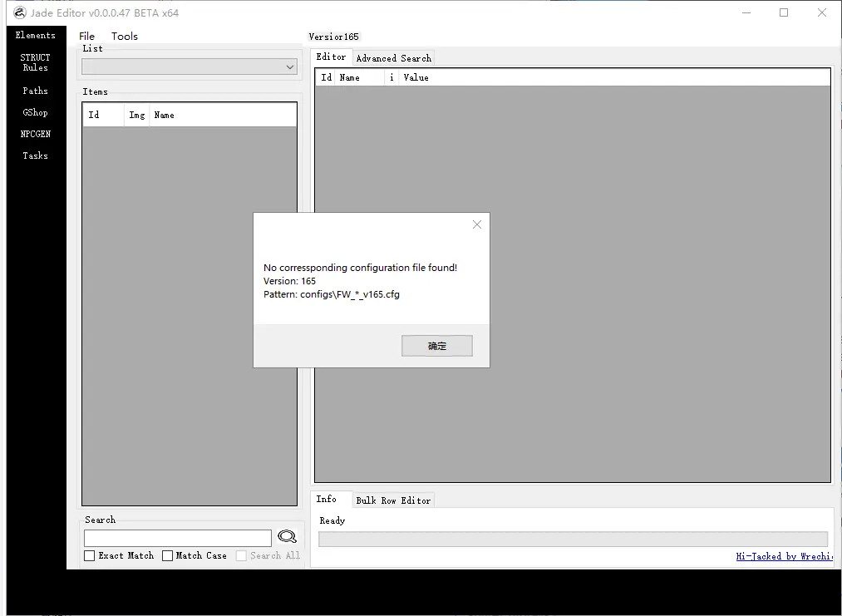Switch to the Advanced Search tab
This screenshot has height=616, width=842.
pos(394,58)
